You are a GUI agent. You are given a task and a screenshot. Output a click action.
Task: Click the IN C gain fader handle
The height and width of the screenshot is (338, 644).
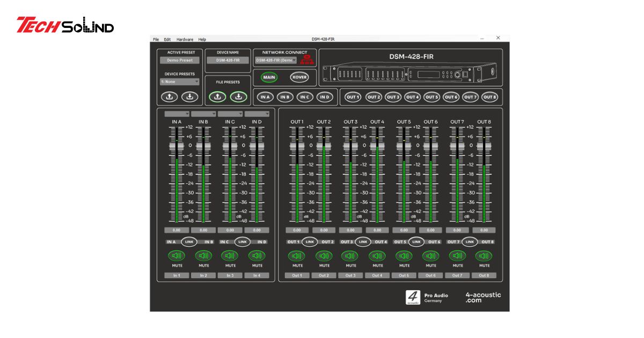[230, 146]
